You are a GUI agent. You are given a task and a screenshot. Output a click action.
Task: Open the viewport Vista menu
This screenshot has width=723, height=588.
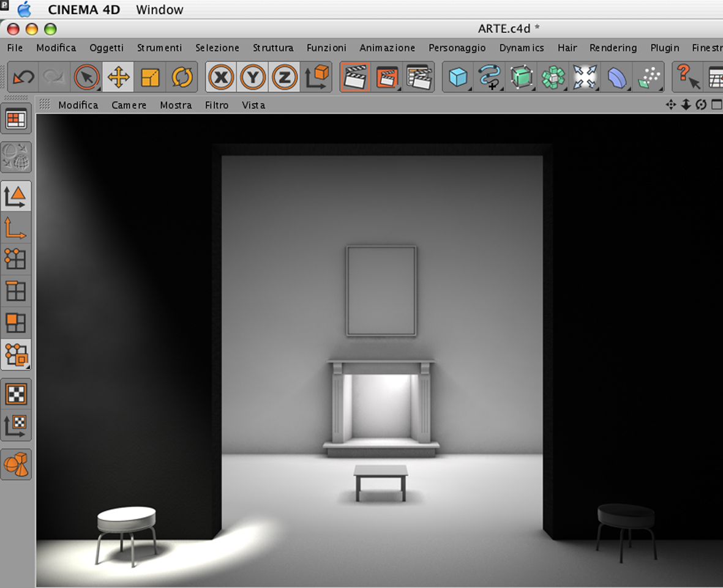tap(253, 105)
